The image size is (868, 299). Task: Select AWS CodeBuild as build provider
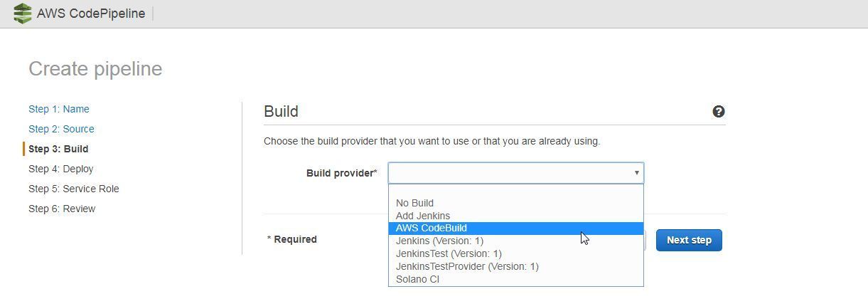[x=432, y=229]
